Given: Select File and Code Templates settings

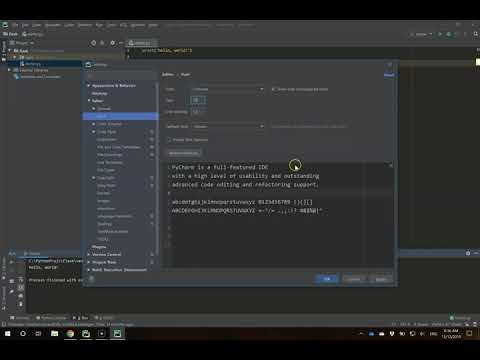Looking at the screenshot, I should pyautogui.click(x=118, y=147).
